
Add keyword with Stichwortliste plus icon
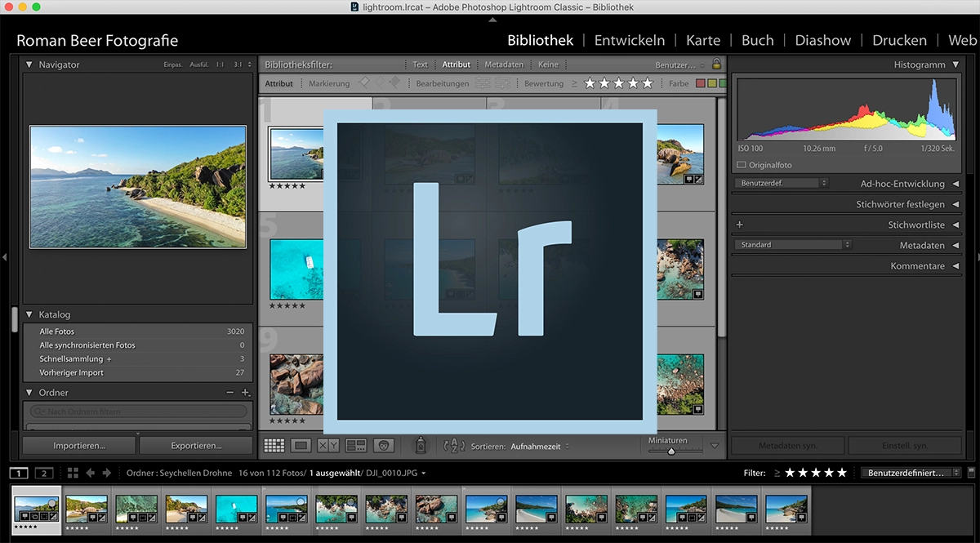739,225
